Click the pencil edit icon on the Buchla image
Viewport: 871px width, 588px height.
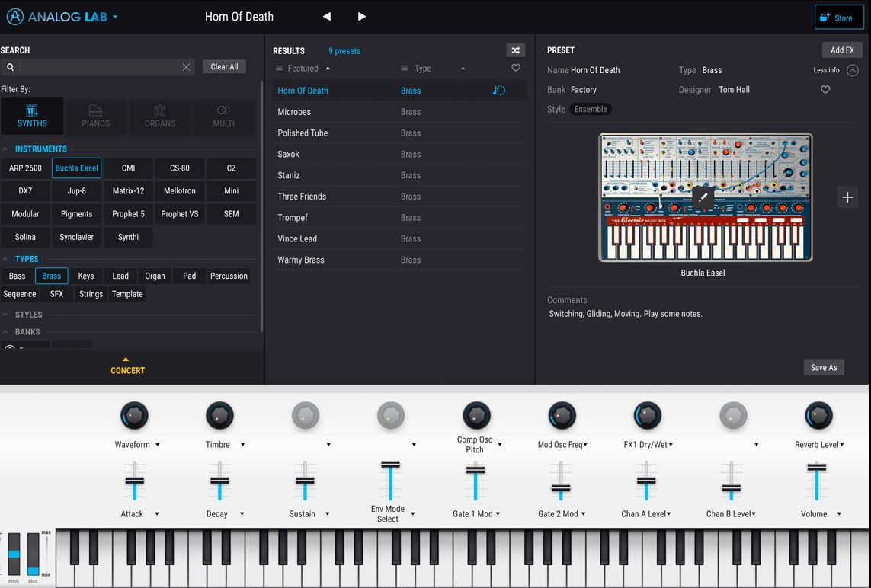point(702,197)
